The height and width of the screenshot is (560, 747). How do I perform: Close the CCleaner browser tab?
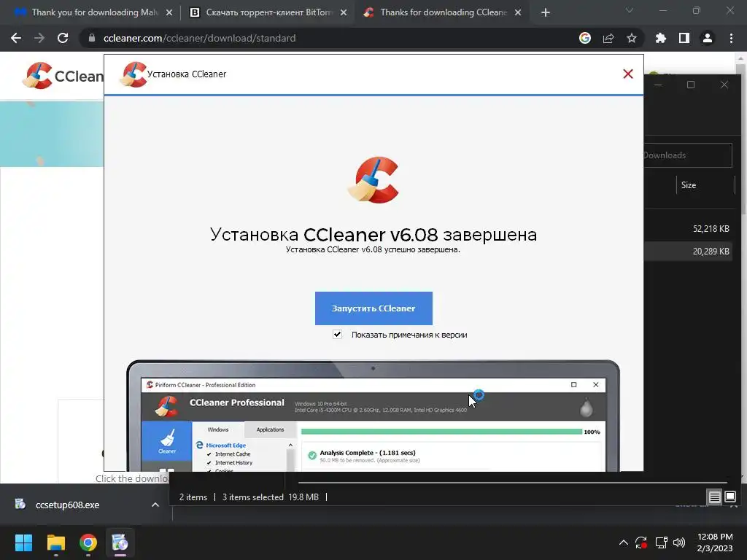pos(518,13)
